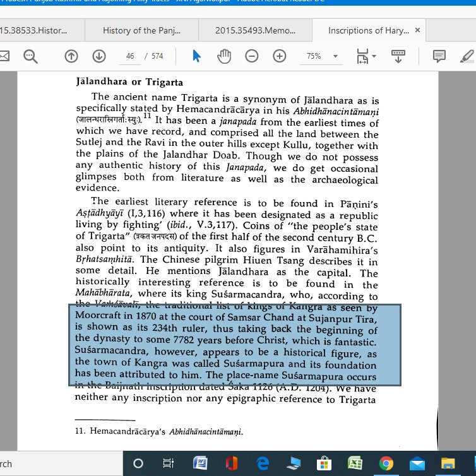Viewport: 476px width, 476px height.
Task: Click the page number field showing 46
Action: coord(130,56)
